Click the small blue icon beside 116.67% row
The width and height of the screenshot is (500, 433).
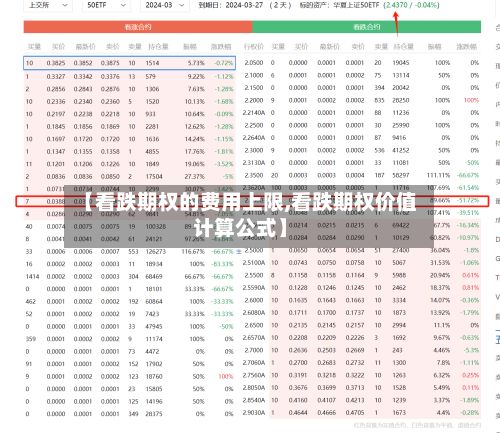[x=239, y=252]
